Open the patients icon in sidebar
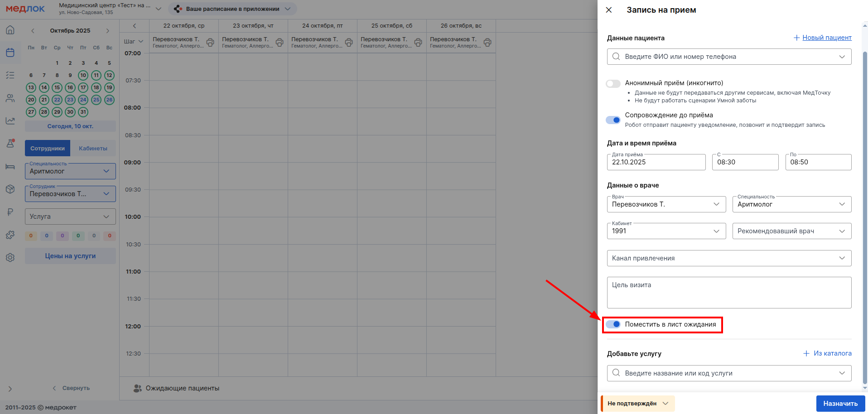 pyautogui.click(x=10, y=98)
